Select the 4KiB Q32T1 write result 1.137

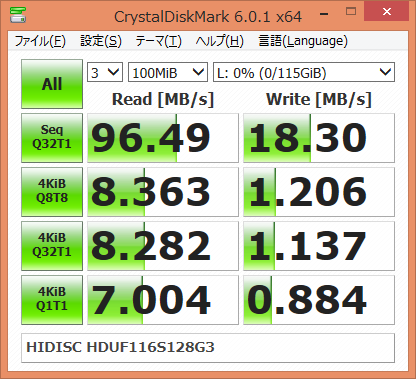[319, 246]
